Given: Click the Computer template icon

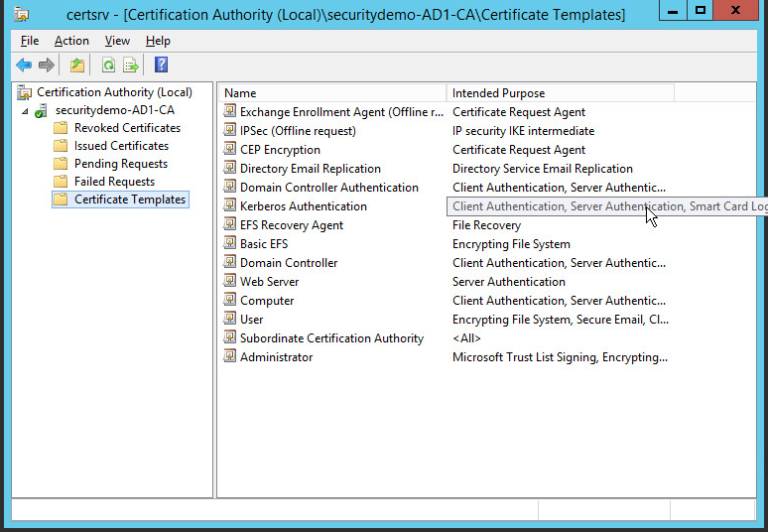Looking at the screenshot, I should pyautogui.click(x=230, y=300).
